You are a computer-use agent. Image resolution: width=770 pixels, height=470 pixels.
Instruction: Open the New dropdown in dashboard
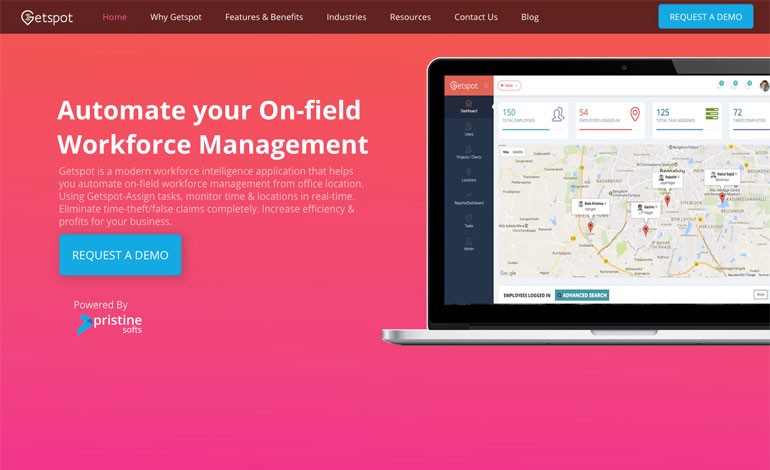click(509, 85)
